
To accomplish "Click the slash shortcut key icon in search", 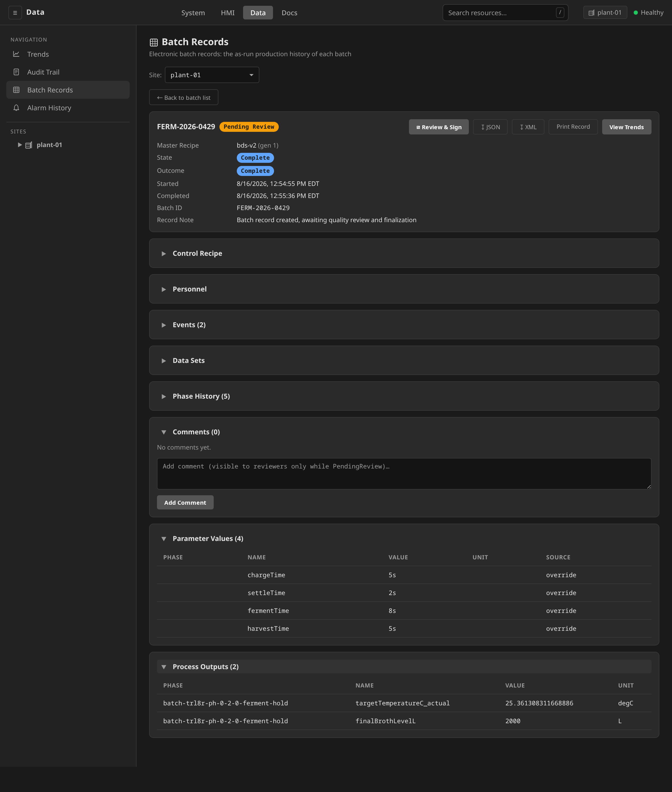I will coord(560,13).
